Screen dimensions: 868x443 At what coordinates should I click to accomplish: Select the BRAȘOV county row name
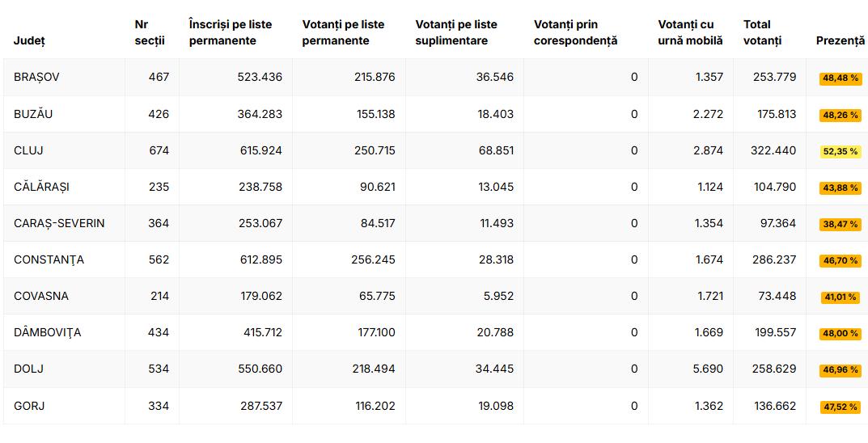36,77
